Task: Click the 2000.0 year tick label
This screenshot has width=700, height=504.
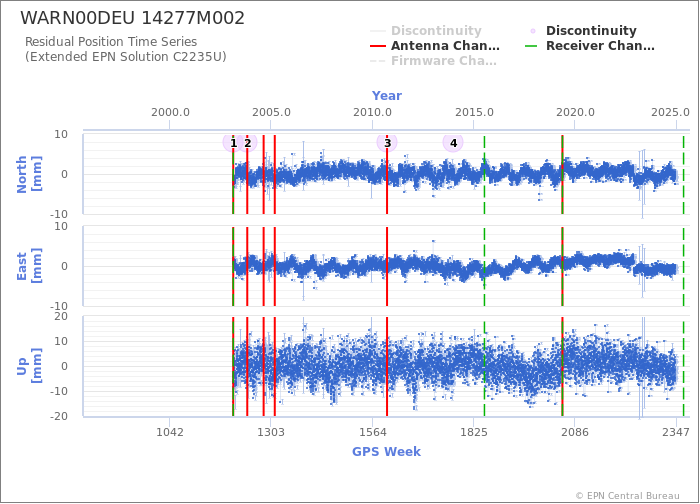Action: coord(170,112)
